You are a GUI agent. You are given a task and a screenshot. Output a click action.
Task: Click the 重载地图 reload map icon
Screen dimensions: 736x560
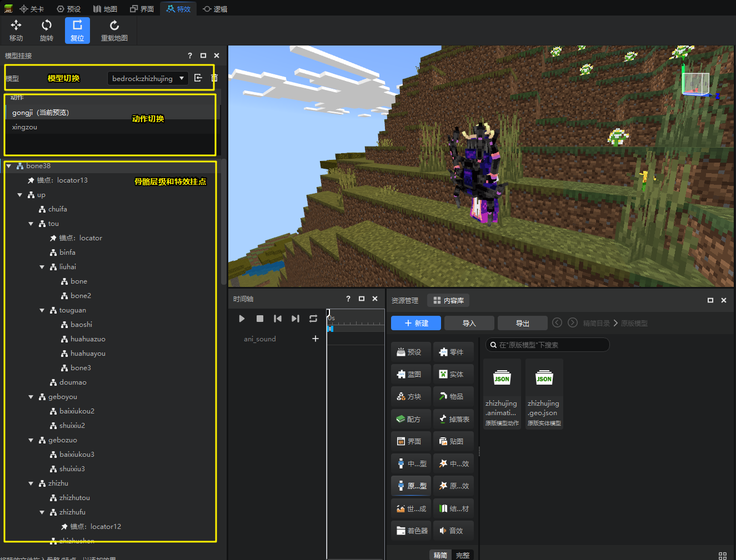(x=114, y=30)
